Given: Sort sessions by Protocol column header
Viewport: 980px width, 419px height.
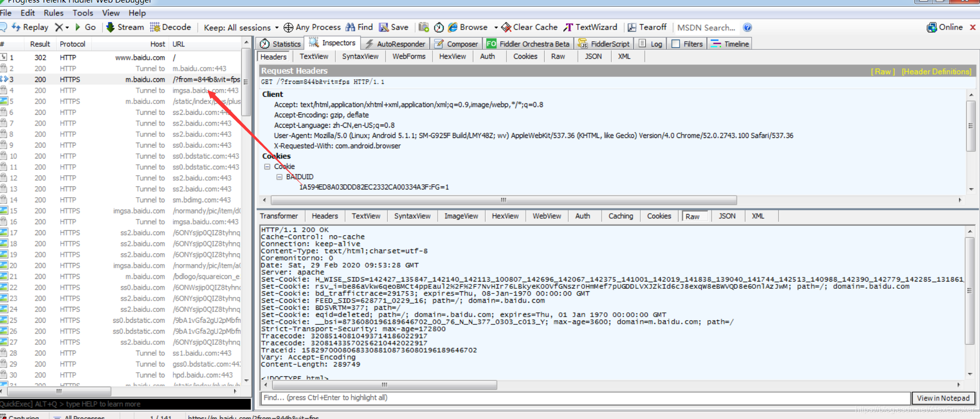Looking at the screenshot, I should coord(73,44).
